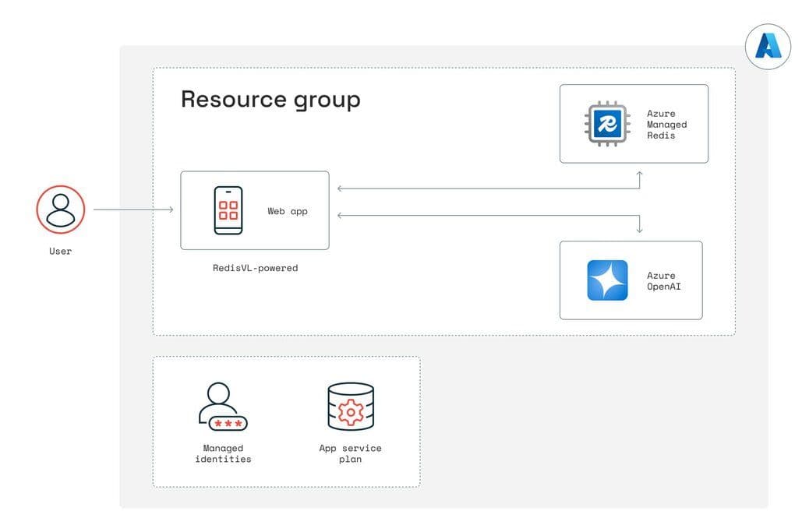Switch to the Resource group heading

(x=270, y=99)
